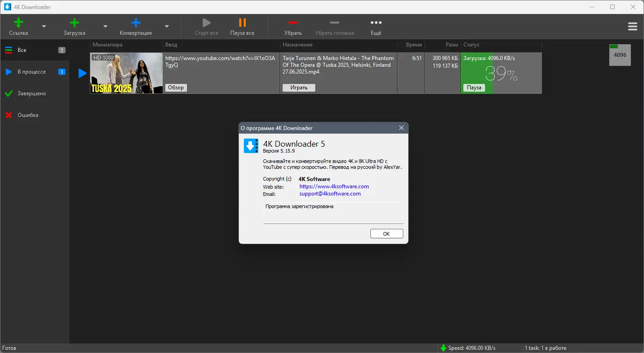Click the blue play arrow beside the task row

[82, 73]
